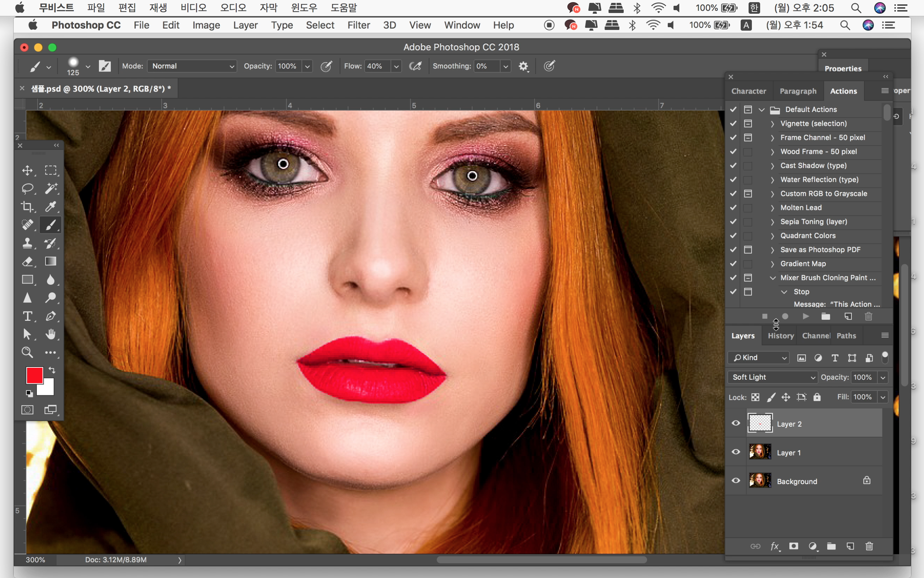Screen dimensions: 924x578
Task: Select the Brush tool in toolbox
Action: (x=51, y=225)
